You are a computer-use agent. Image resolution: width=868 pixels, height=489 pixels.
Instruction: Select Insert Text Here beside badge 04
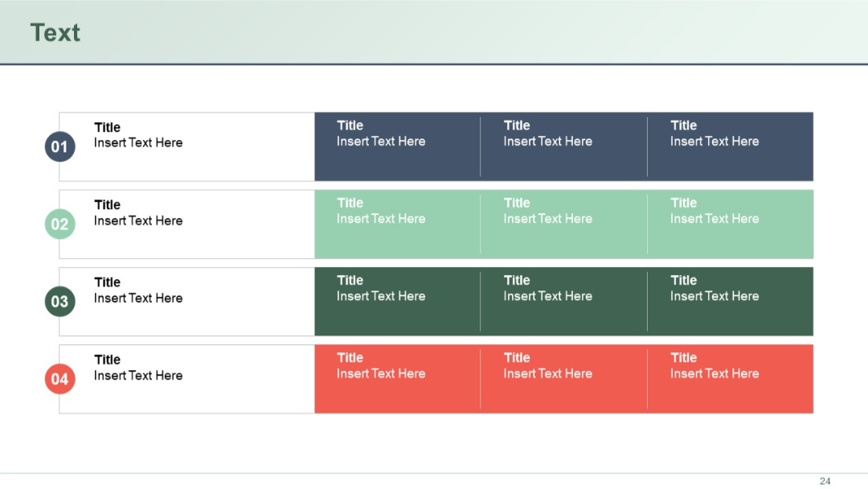(138, 375)
